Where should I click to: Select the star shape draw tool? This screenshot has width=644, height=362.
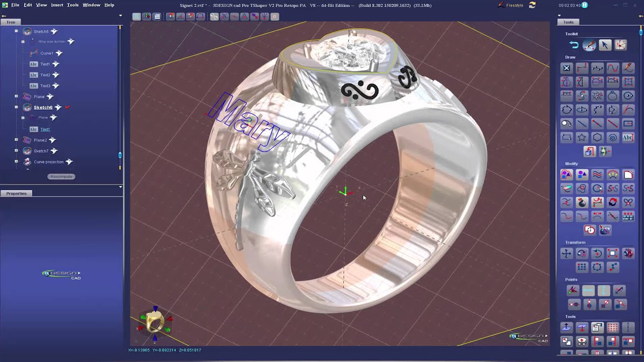582,137
